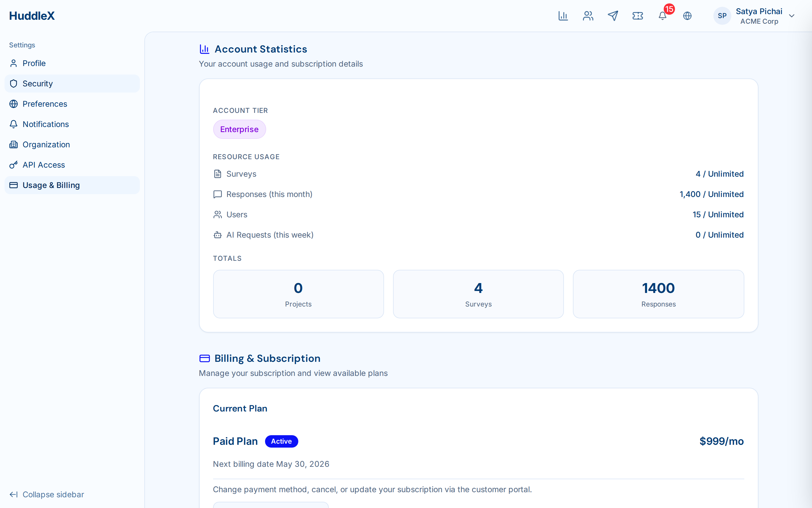Click the Billing & Subscription card icon
Viewport: 812px width, 508px height.
tap(204, 358)
